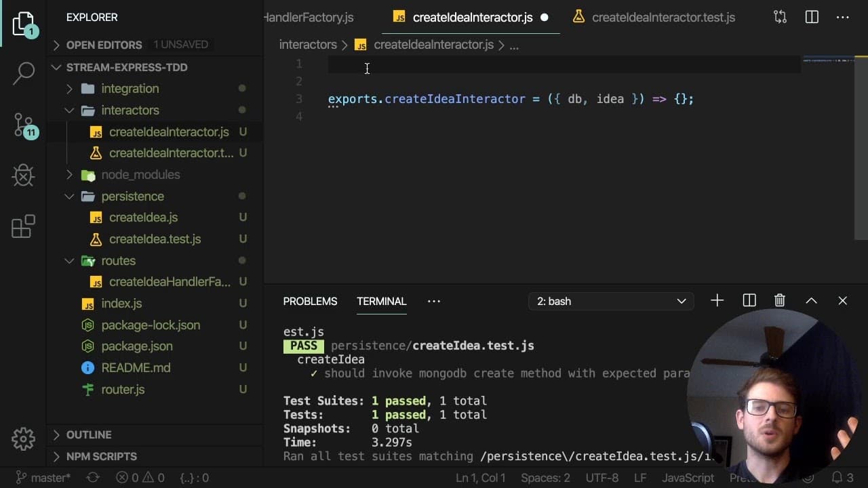Open the Extensions view

coord(24,227)
